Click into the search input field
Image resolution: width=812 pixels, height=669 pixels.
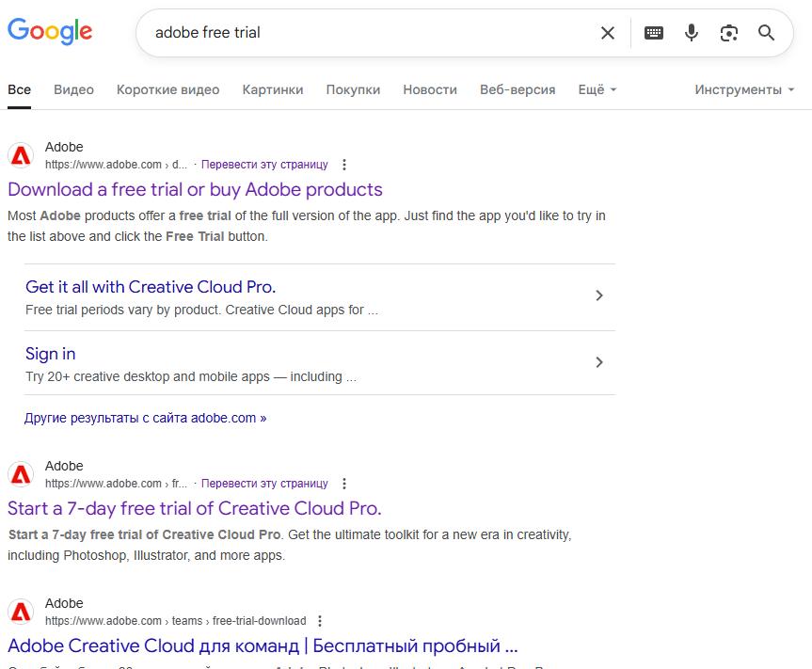(376, 33)
